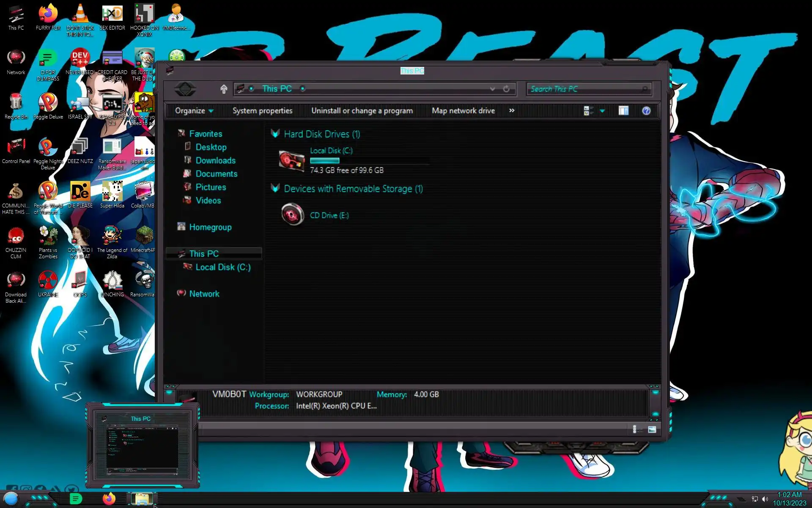
Task: Click Map network drive command
Action: (463, 111)
